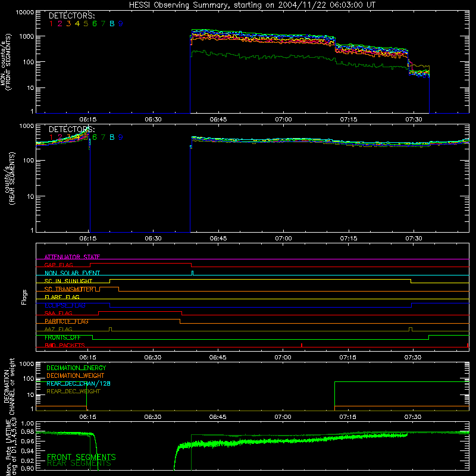Click MON. counts/s (FRONT SEGMENTS) axis title

click(x=5, y=62)
